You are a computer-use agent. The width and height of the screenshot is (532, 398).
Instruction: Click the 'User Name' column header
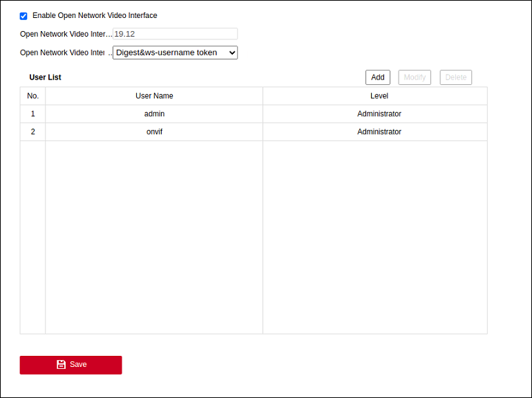tap(154, 96)
